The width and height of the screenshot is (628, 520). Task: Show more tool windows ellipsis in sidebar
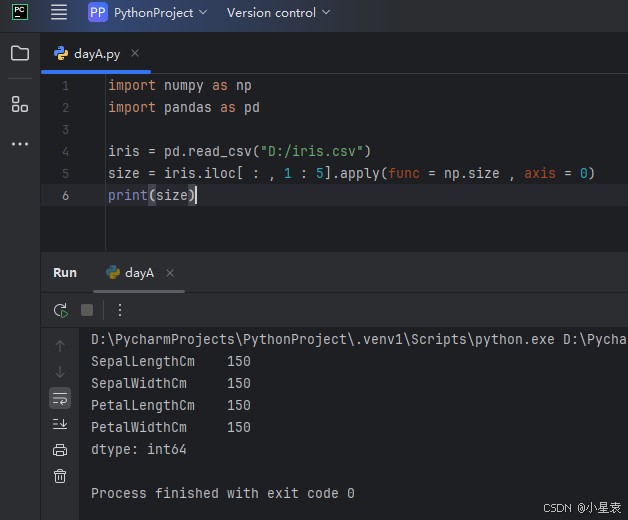(20, 144)
